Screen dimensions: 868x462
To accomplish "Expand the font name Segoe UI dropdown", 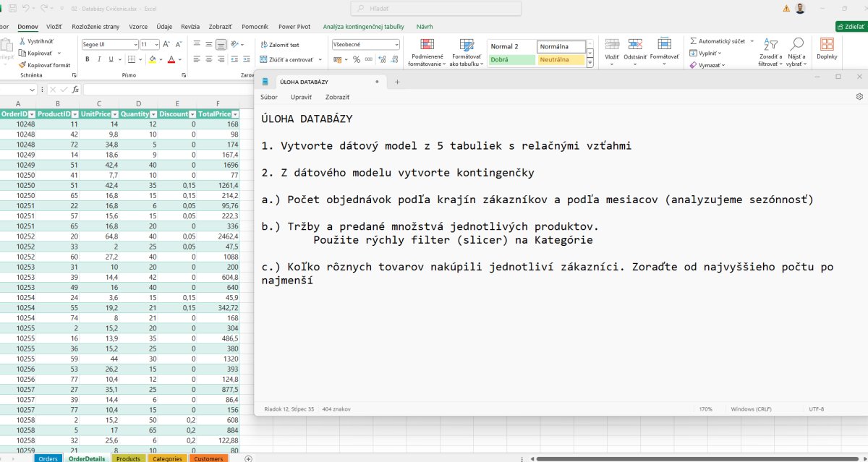I will point(135,45).
